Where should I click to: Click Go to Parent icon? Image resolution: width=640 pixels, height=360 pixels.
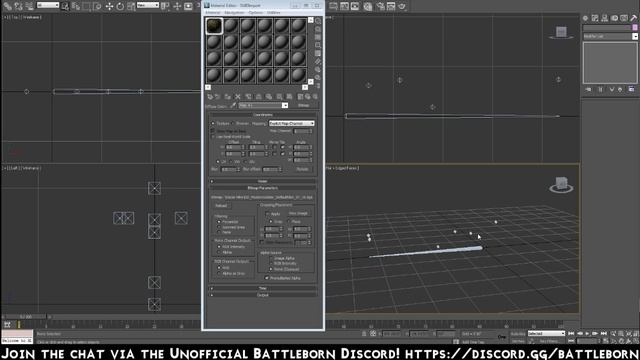point(308,97)
